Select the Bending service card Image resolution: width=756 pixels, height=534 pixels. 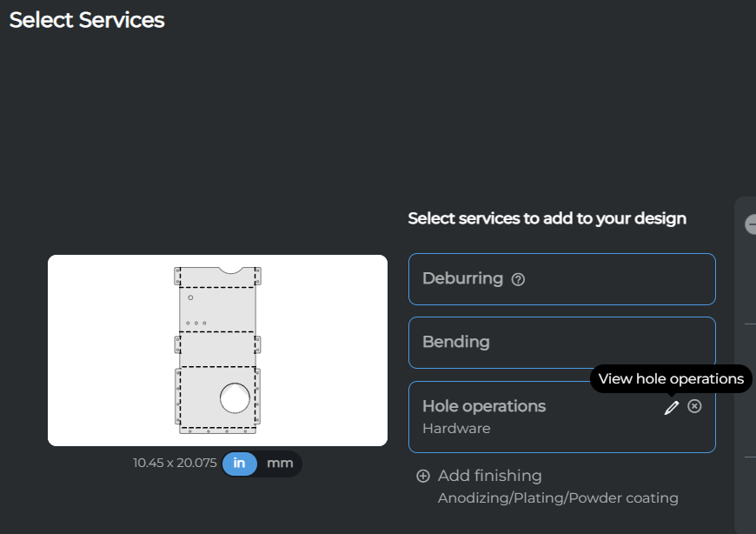click(561, 342)
